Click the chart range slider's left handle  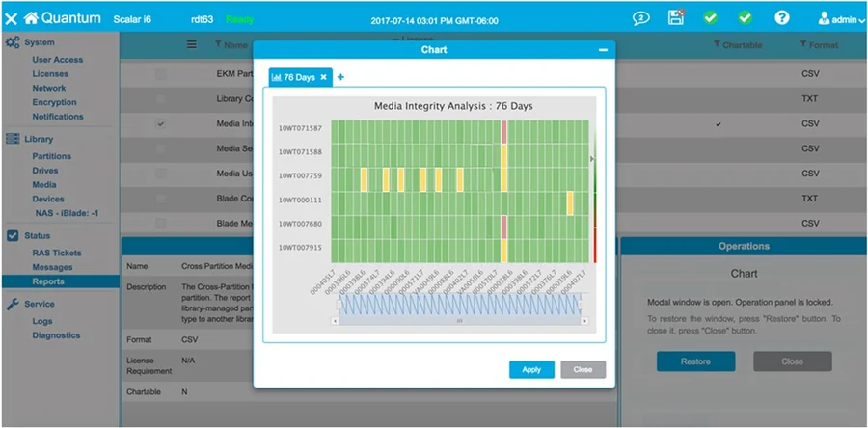pyautogui.click(x=338, y=305)
